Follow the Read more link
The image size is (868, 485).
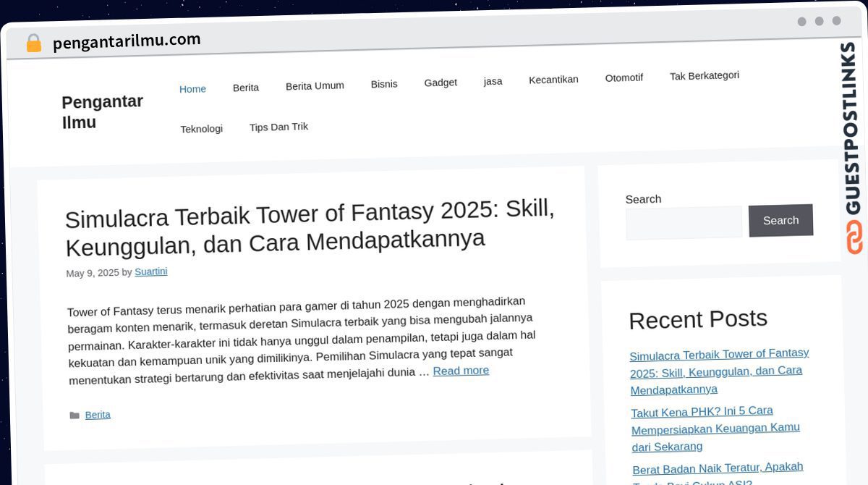coord(461,371)
